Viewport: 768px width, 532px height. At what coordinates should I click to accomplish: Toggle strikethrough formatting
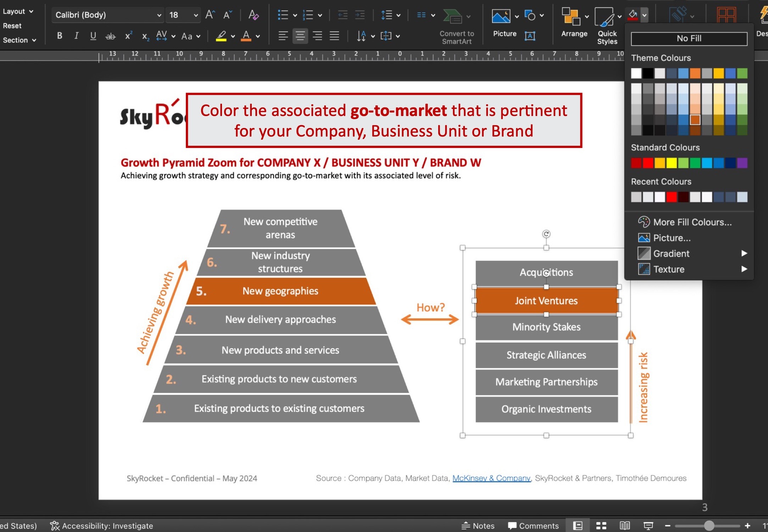point(111,36)
